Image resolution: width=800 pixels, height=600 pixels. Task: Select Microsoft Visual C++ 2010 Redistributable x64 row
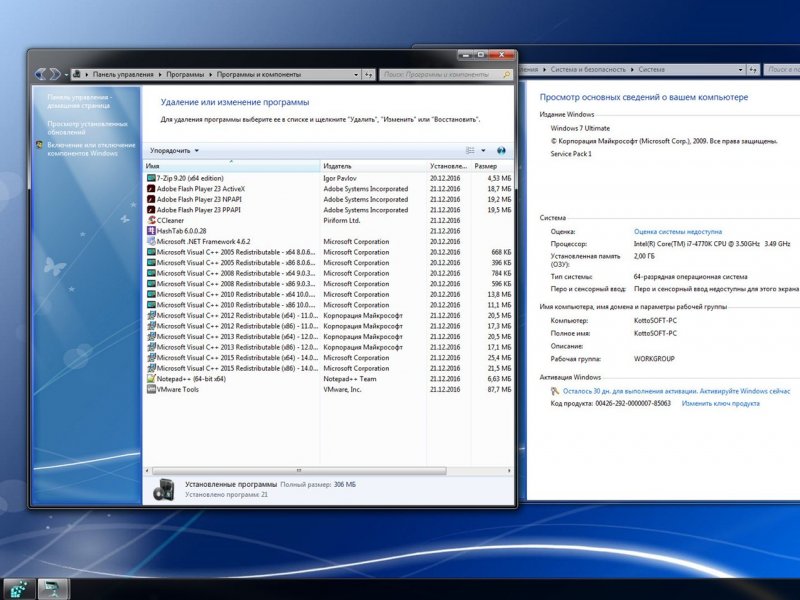(329, 294)
